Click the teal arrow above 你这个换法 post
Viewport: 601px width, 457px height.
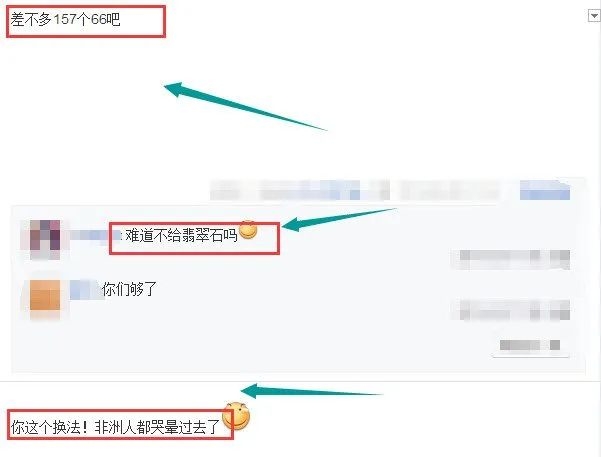(x=311, y=391)
